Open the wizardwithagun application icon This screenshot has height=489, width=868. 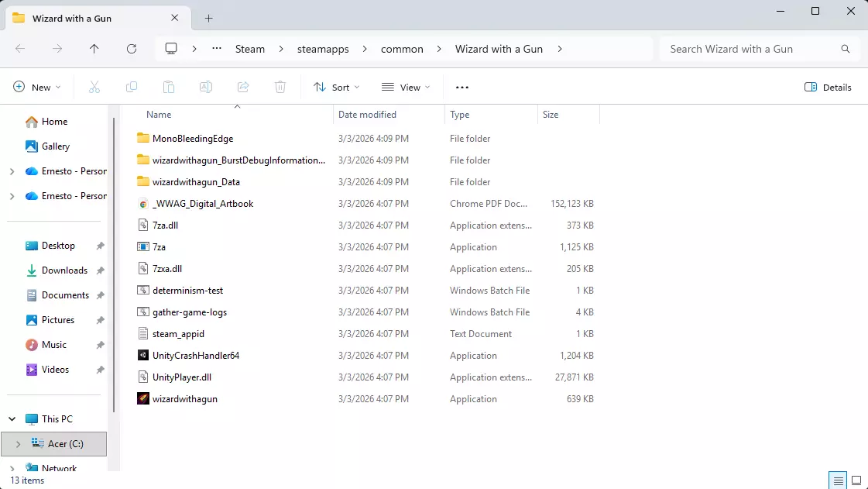click(143, 399)
